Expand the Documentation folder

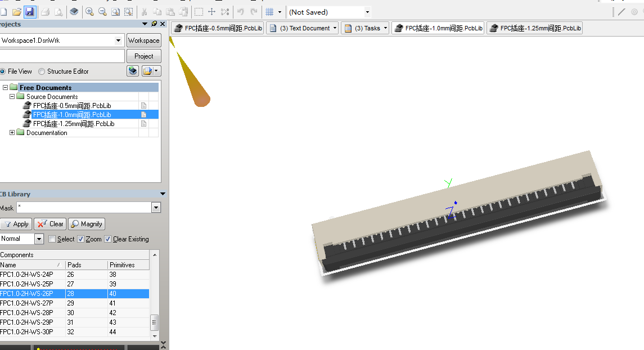[x=12, y=133]
